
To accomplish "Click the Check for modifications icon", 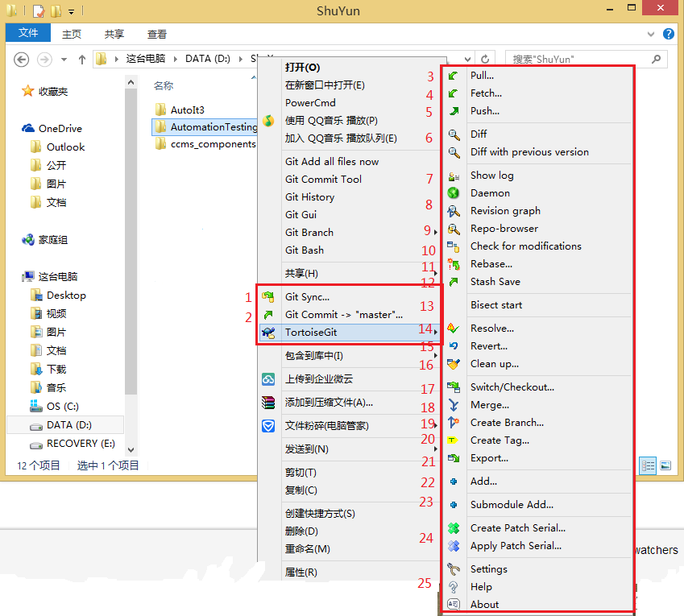I will tap(454, 246).
